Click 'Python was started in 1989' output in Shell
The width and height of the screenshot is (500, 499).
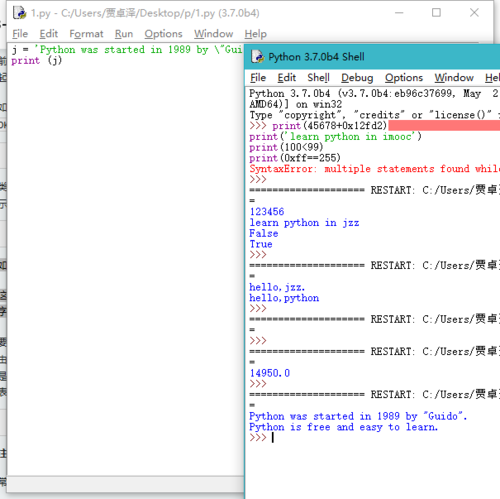coord(358,416)
